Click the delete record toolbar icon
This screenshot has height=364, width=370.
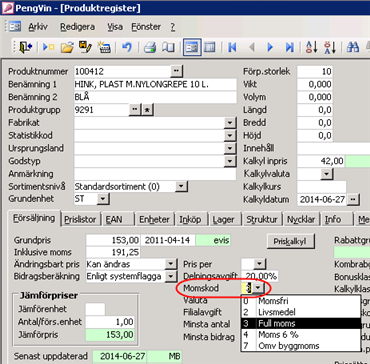[104, 48]
